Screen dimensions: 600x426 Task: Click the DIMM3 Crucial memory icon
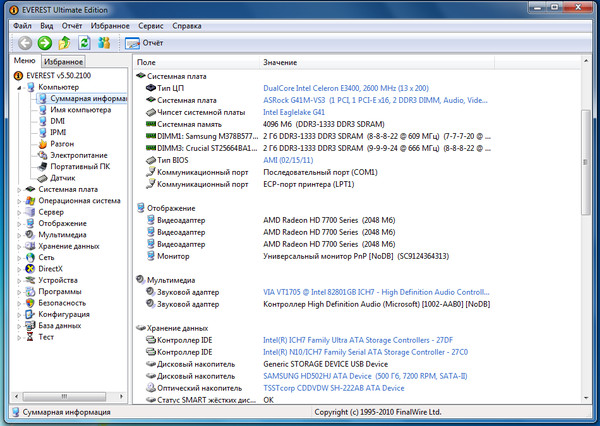click(151, 148)
